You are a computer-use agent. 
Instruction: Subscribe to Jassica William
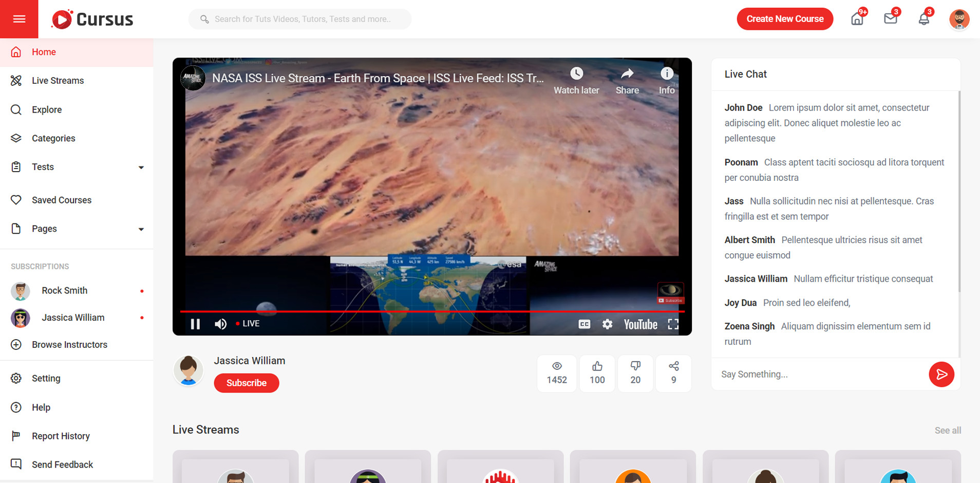pyautogui.click(x=247, y=383)
